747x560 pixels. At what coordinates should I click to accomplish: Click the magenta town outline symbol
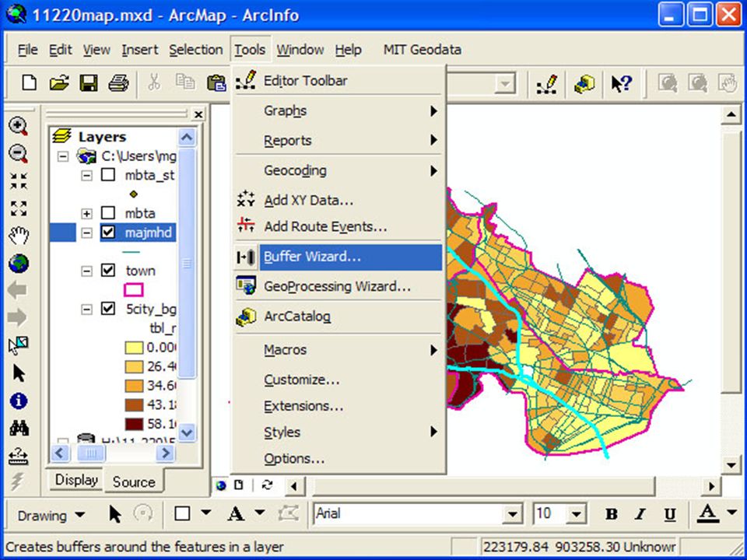click(x=133, y=289)
